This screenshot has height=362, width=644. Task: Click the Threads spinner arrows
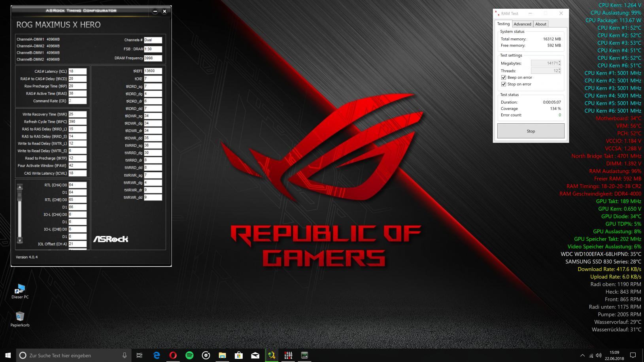pos(559,71)
